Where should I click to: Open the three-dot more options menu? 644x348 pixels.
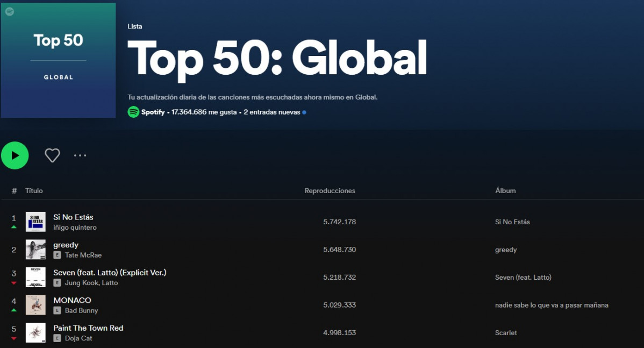click(x=80, y=155)
